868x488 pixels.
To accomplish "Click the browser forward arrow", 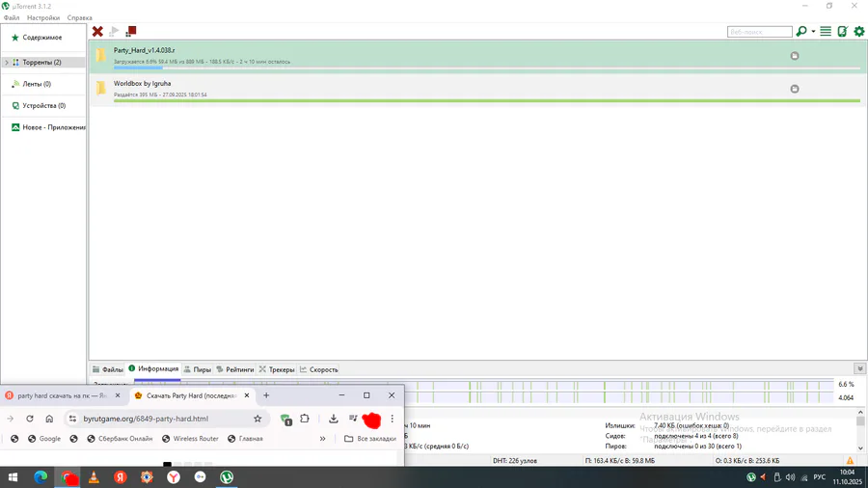I will pyautogui.click(x=11, y=419).
